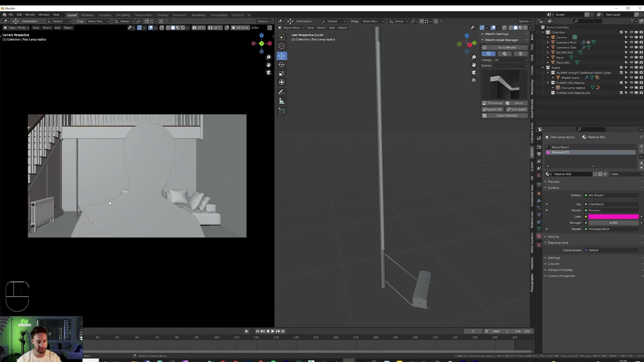Screen dimensions: 644x362
Task: Click zoom magnifier gizmo in right viewport
Action: pos(474,57)
